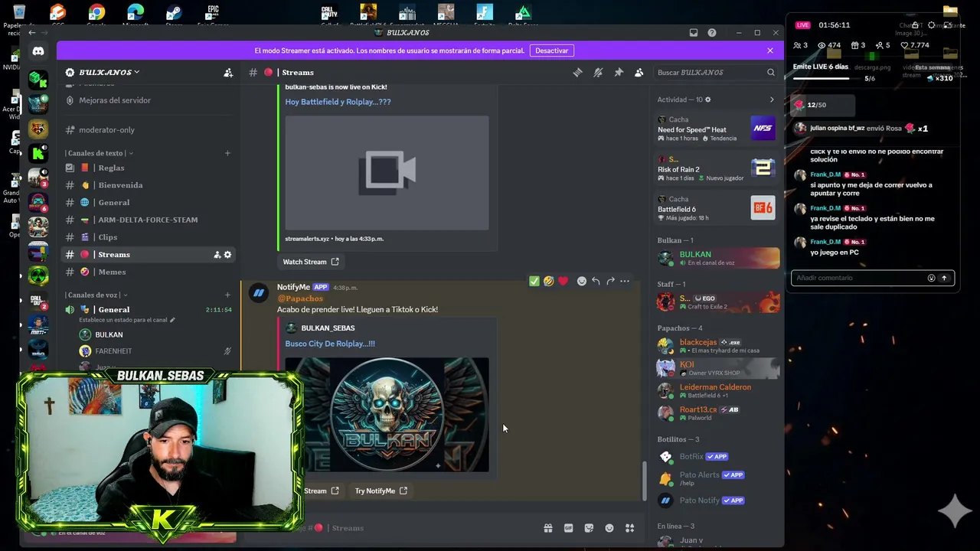The image size is (980, 551).
Task: Open more options for NotifyMe message
Action: click(x=626, y=282)
